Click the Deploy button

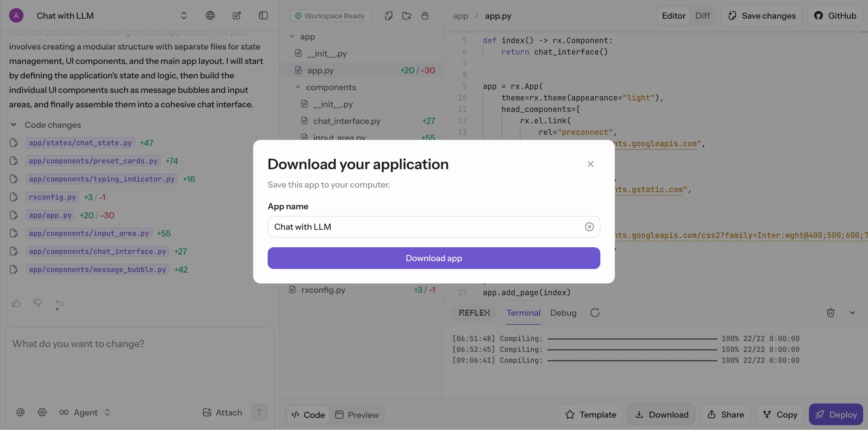(x=836, y=415)
